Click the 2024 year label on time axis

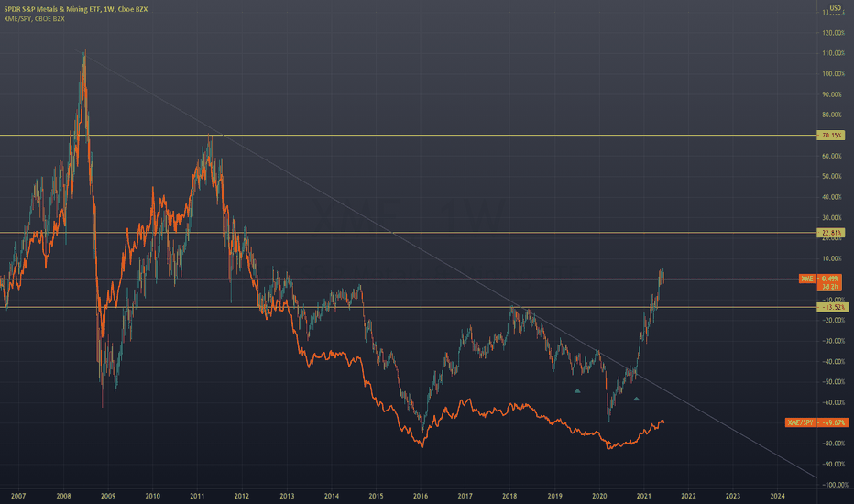778,496
